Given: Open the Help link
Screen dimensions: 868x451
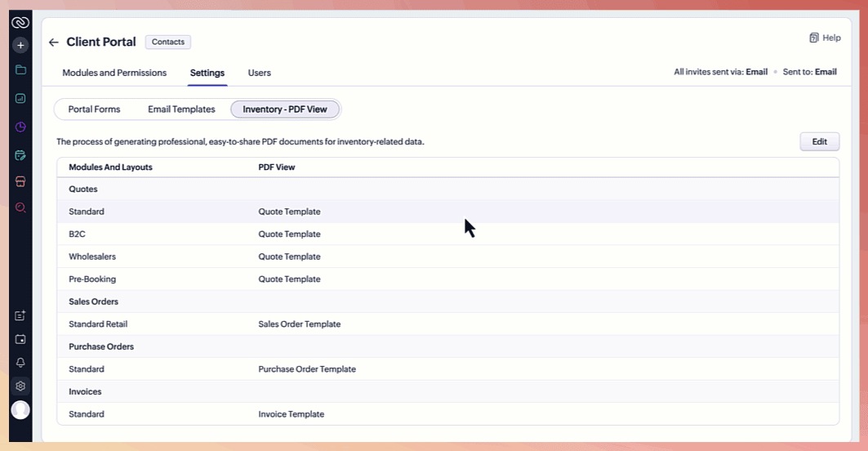Looking at the screenshot, I should (825, 38).
